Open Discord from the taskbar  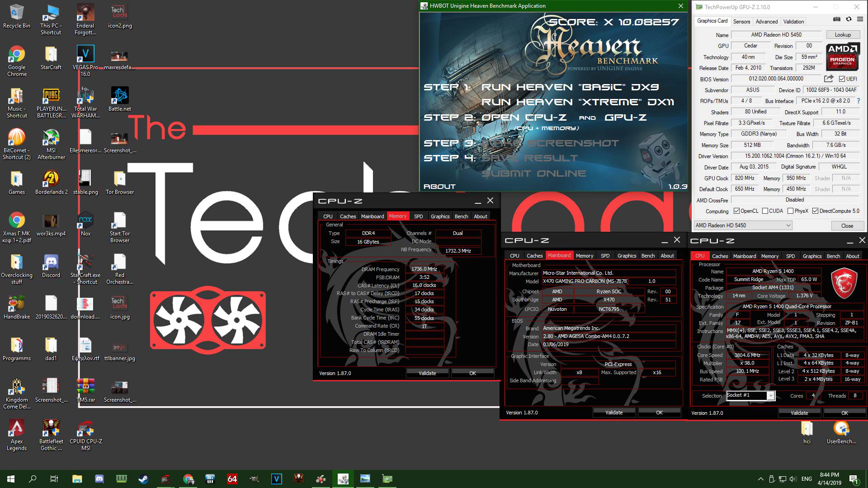click(x=99, y=479)
